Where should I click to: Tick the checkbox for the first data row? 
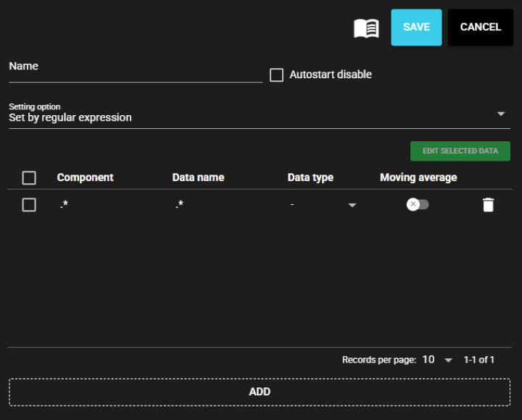pyautogui.click(x=29, y=205)
